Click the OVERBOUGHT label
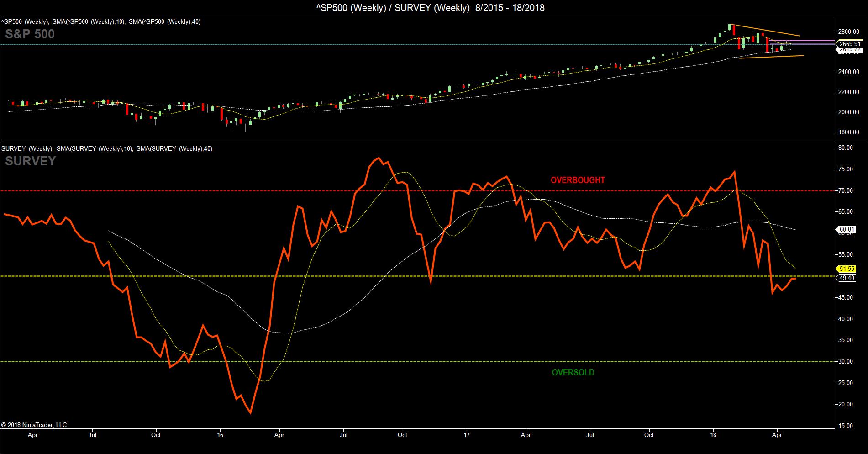Image resolution: width=868 pixels, height=454 pixels. (x=578, y=180)
